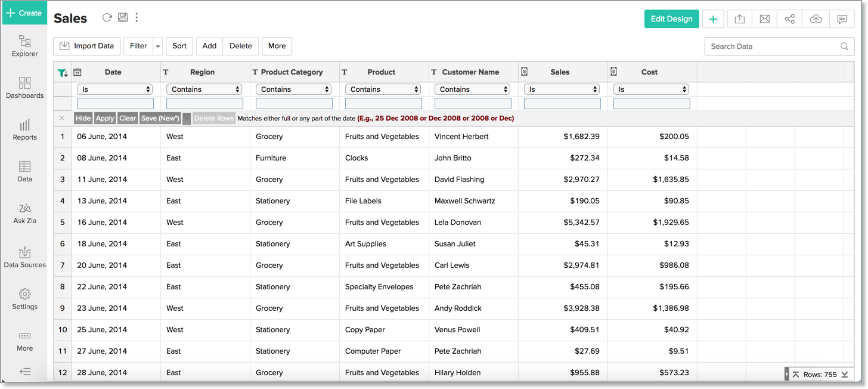868x389 pixels.
Task: Click the Import Data button
Action: point(87,46)
